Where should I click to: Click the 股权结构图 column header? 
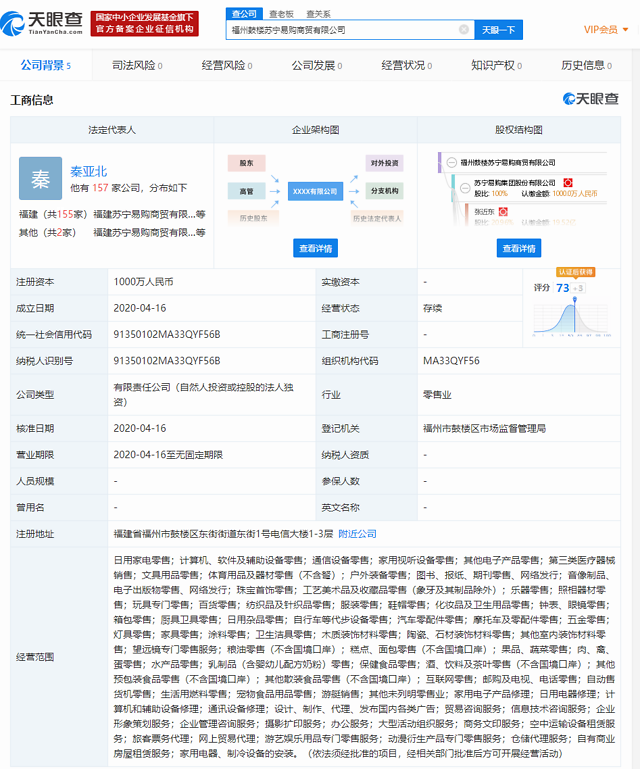pyautogui.click(x=519, y=130)
